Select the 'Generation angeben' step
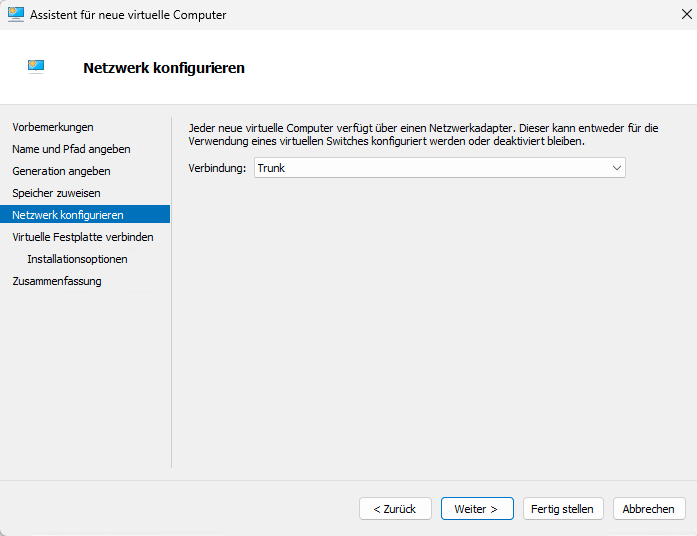 tap(63, 171)
